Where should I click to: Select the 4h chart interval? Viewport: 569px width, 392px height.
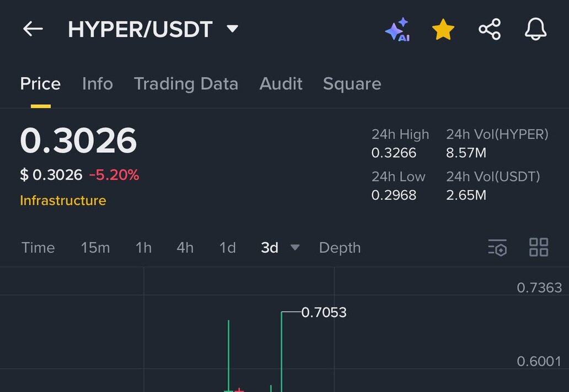[185, 248]
